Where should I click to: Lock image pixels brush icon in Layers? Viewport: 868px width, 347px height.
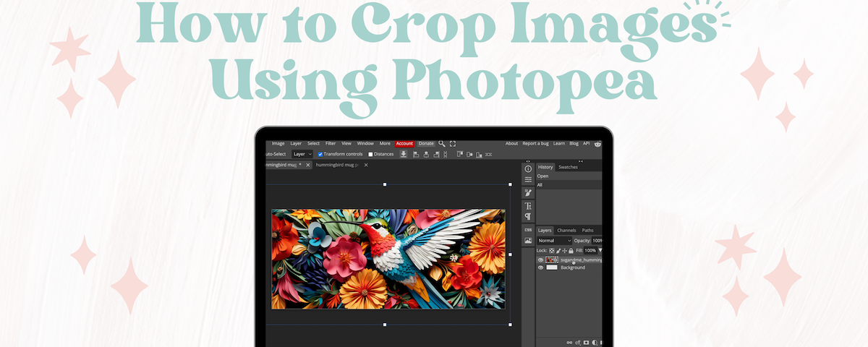[x=558, y=251]
